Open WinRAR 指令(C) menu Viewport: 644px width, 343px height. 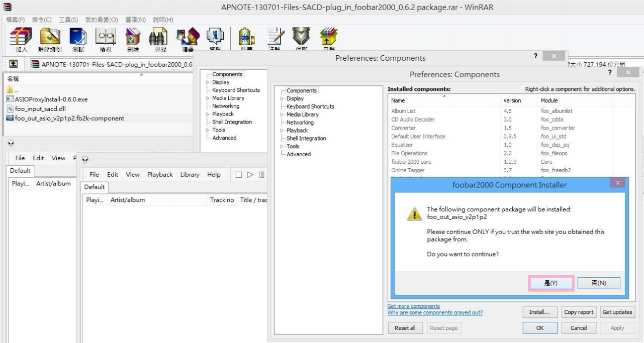point(42,20)
